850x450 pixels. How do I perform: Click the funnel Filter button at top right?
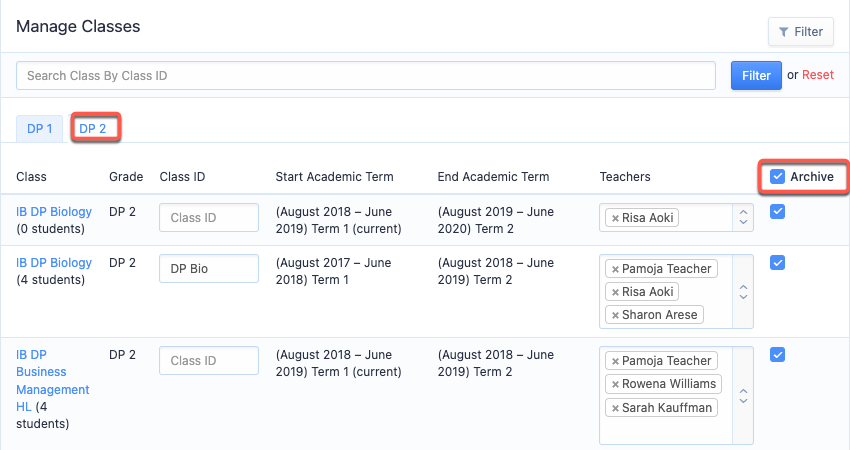801,32
